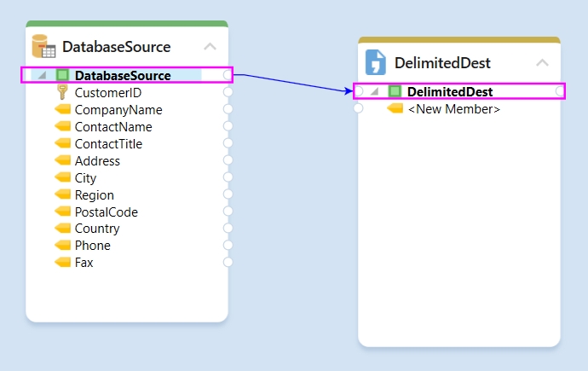Select the PostalCode field
The height and width of the screenshot is (371, 588).
tap(106, 212)
